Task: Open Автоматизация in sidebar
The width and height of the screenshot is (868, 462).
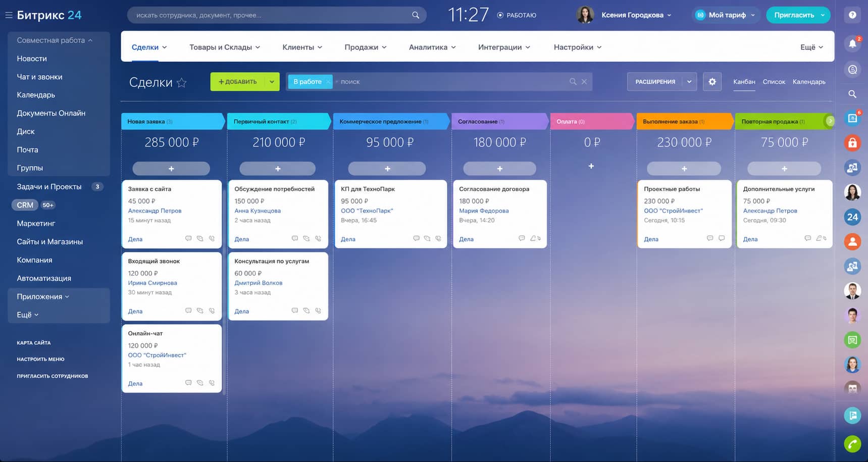Action: [44, 278]
